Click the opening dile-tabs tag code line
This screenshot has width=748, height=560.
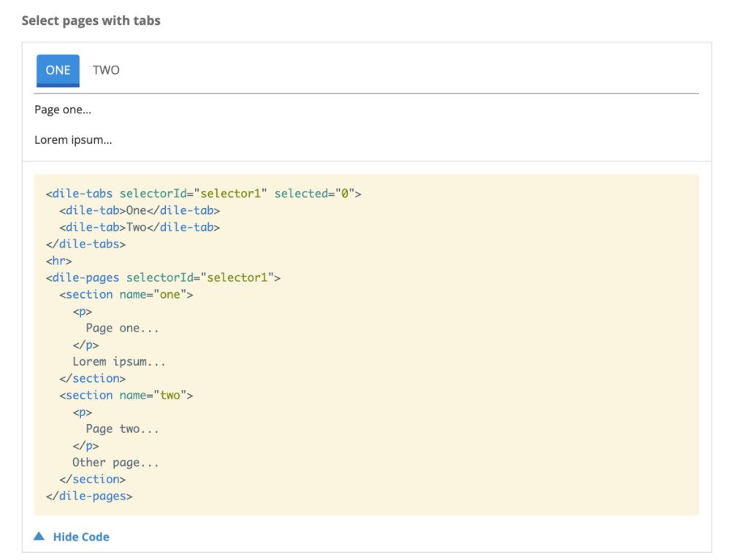203,194
